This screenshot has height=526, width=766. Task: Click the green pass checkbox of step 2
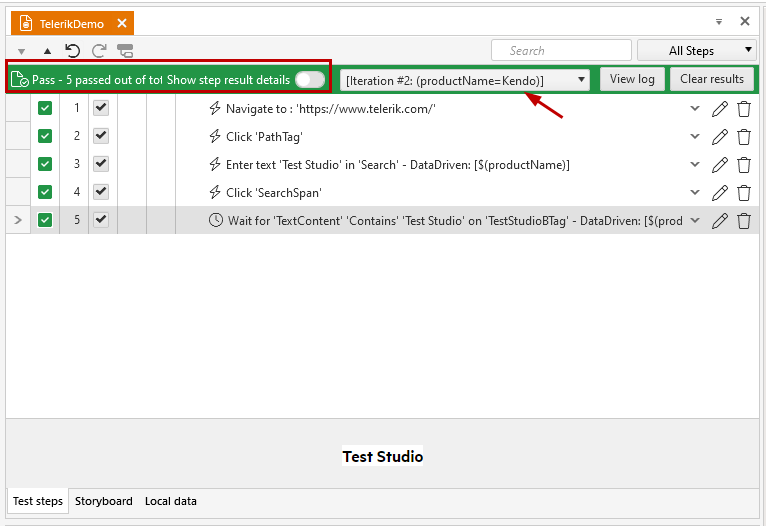coord(45,136)
